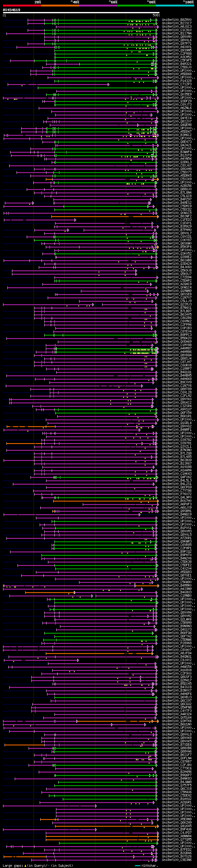Viewport: 197px width, 868px height.
Task: Open hit label UniRef100_C6VR85
Action: click(x=176, y=544)
